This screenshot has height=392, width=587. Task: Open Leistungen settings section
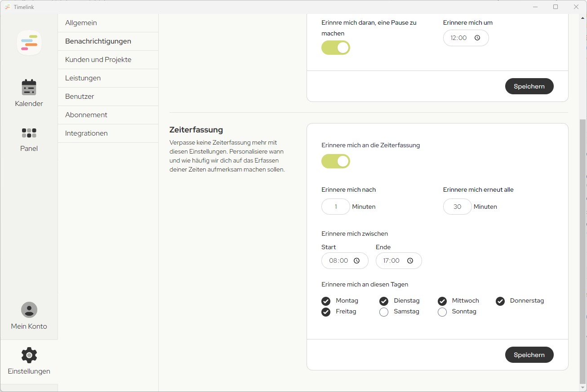[108, 78]
